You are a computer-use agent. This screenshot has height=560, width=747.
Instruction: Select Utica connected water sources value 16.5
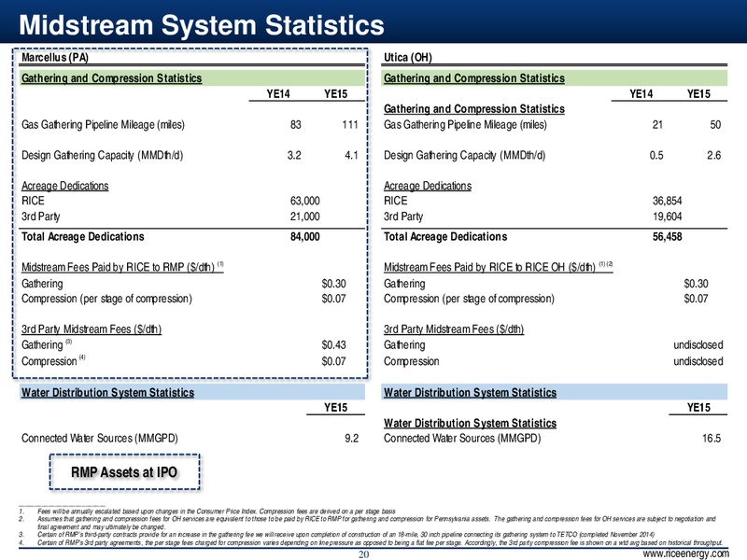[712, 439]
